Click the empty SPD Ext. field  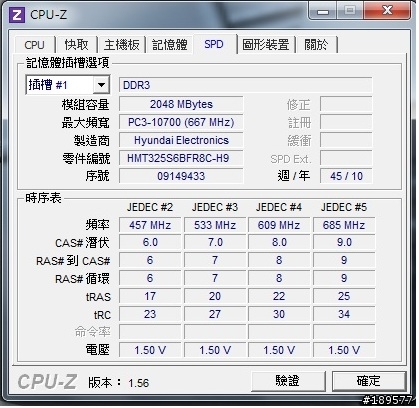click(346, 158)
